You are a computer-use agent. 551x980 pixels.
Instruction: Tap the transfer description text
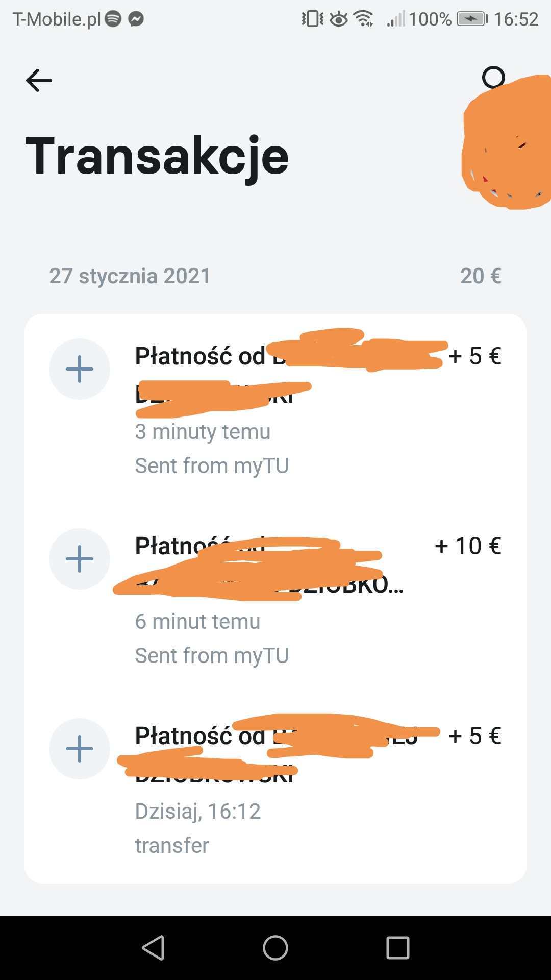tap(172, 846)
